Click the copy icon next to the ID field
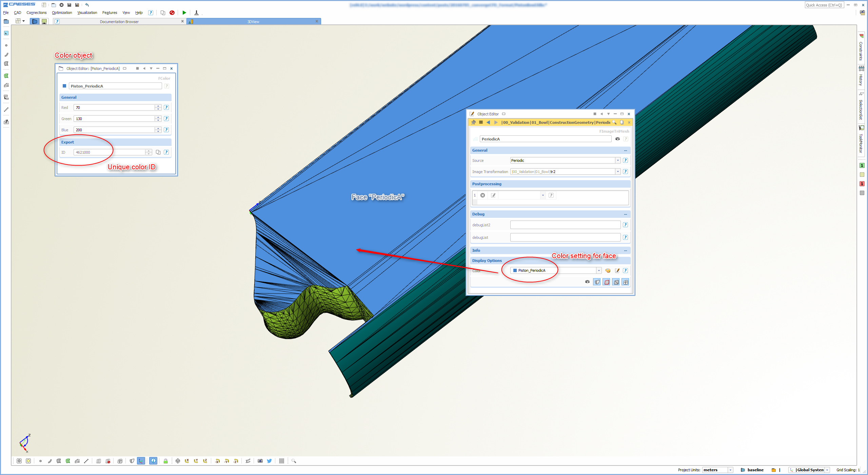The width and height of the screenshot is (868, 475). 158,152
